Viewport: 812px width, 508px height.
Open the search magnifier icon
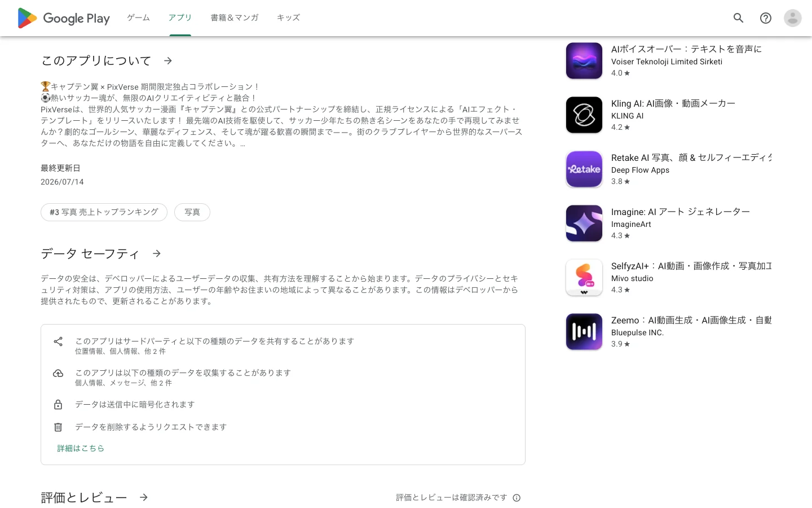click(x=738, y=18)
